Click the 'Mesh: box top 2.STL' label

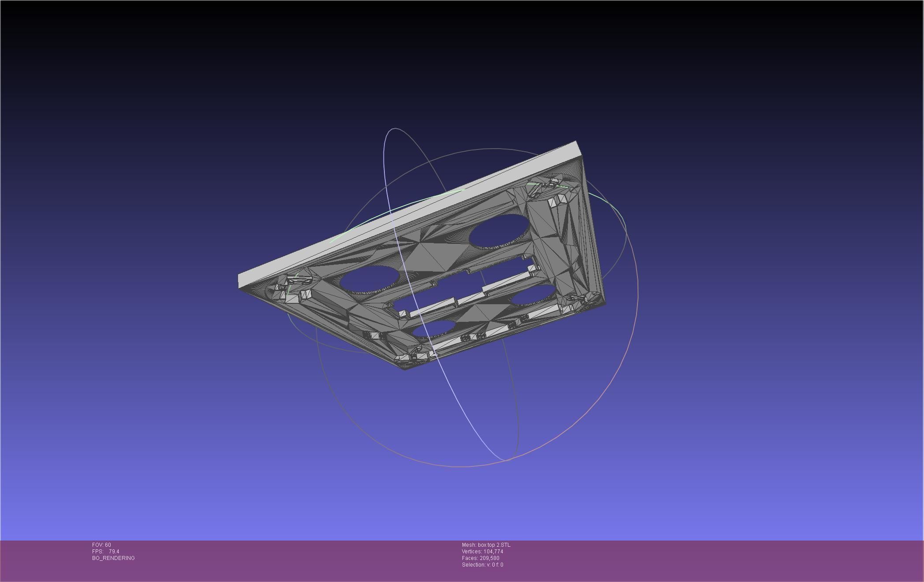486,545
